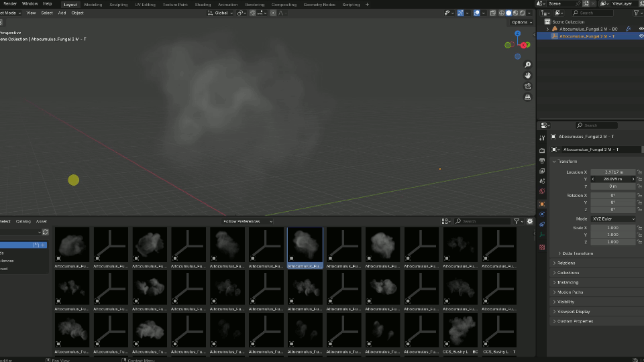Open the pivot point dropdown

pos(241,13)
